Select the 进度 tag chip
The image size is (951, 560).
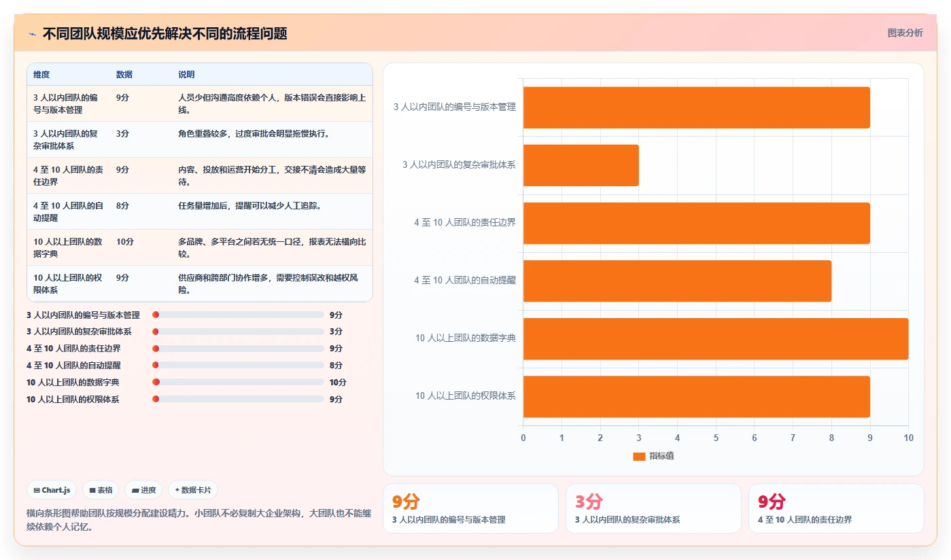point(143,490)
